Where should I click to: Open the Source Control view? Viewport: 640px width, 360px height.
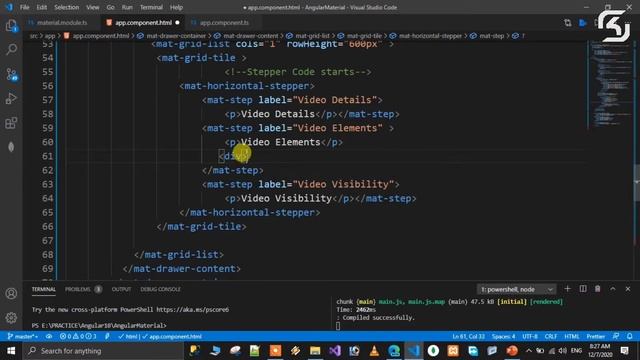pos(11,74)
